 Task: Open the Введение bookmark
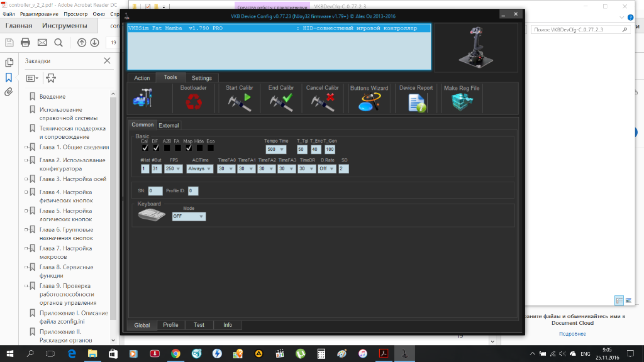point(53,96)
